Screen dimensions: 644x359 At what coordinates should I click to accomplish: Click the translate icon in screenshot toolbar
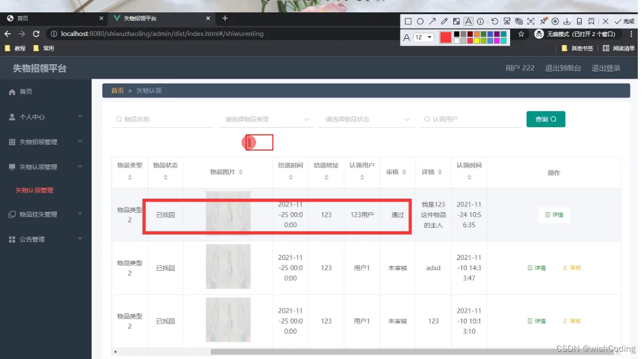(x=519, y=21)
